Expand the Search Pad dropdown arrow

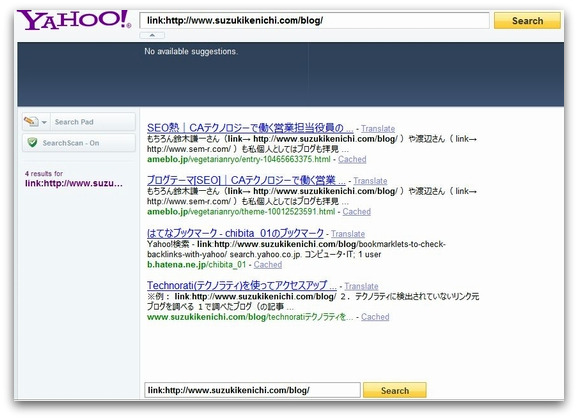pyautogui.click(x=44, y=122)
